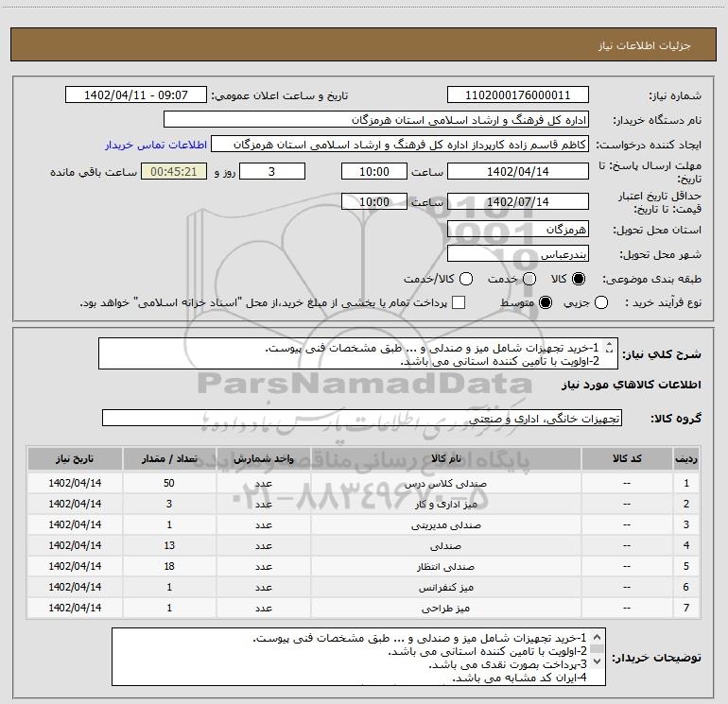The width and height of the screenshot is (728, 704).
Task: Click the price validity hour 10:00 field
Action: (x=374, y=201)
